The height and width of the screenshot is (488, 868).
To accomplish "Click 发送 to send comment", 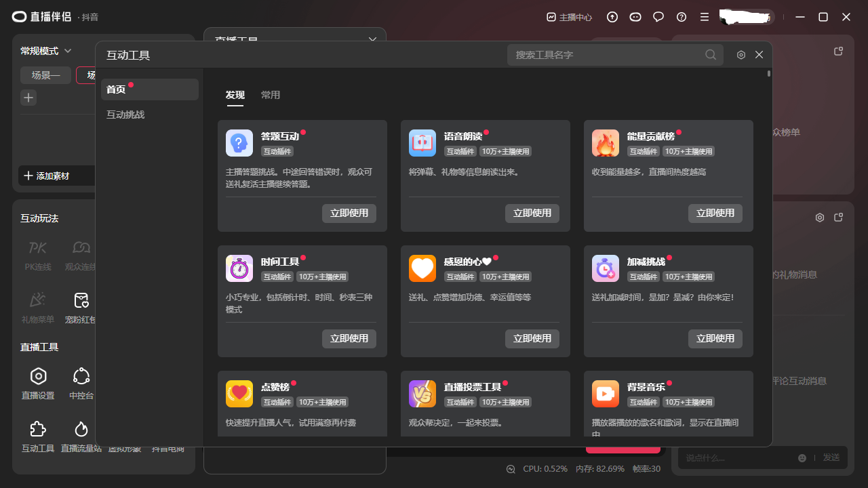I will pos(831,457).
